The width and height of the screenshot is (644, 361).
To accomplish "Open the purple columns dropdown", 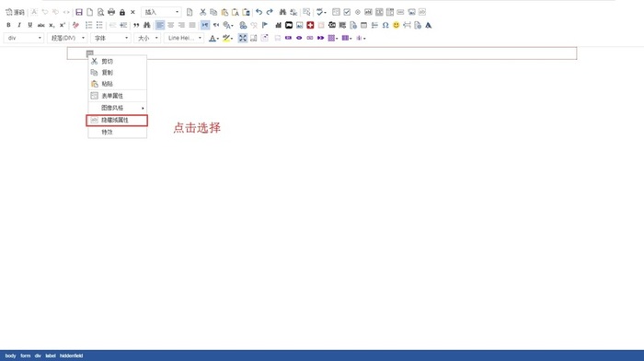I will pyautogui.click(x=347, y=39).
